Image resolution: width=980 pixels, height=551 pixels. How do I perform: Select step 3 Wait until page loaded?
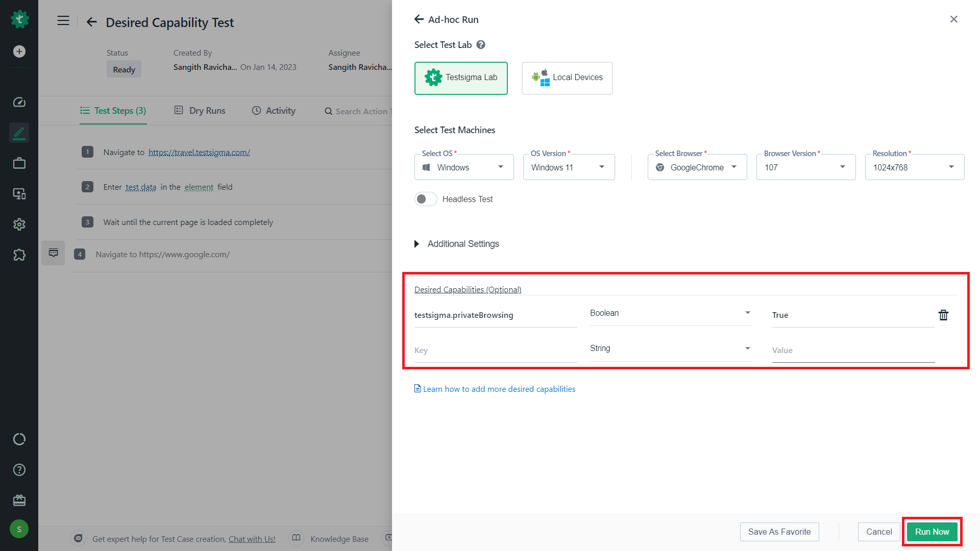coord(235,222)
